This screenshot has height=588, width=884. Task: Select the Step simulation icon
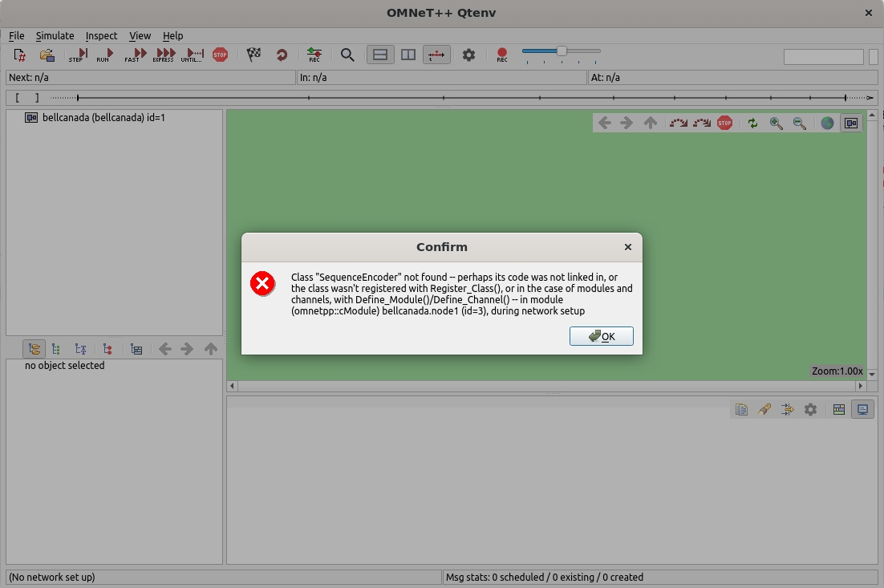(x=76, y=55)
